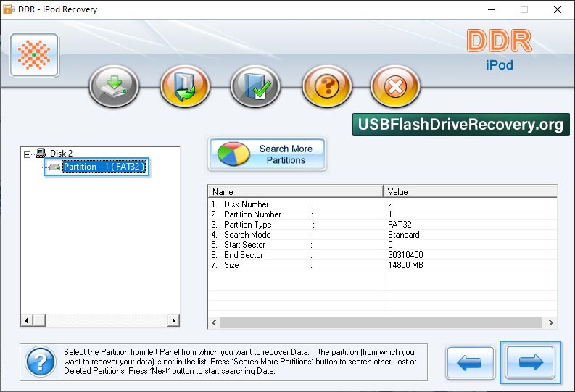Select Disk 2 in the tree
Image resolution: width=575 pixels, height=392 pixels.
pyautogui.click(x=61, y=153)
